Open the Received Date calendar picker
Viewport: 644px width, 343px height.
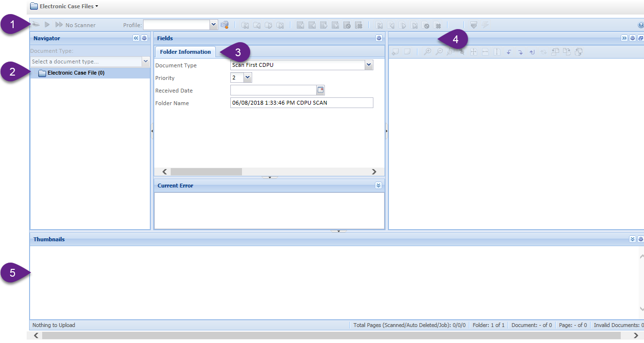point(320,90)
